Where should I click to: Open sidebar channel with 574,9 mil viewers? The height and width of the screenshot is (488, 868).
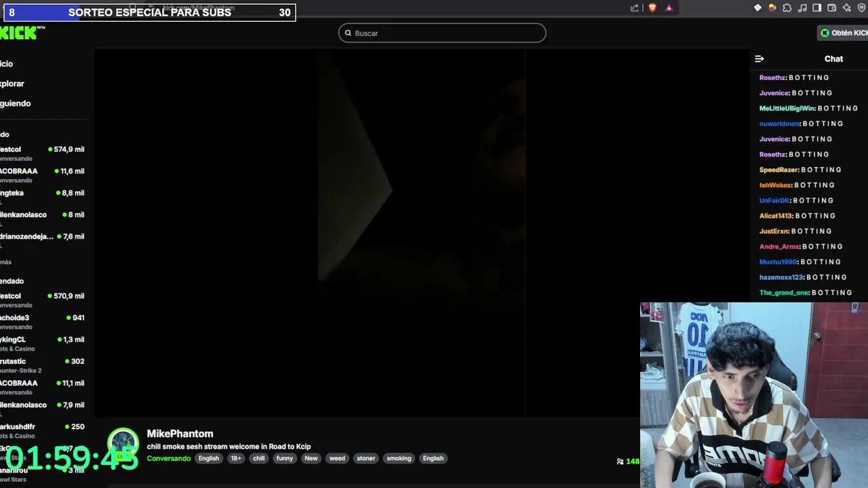coord(43,153)
